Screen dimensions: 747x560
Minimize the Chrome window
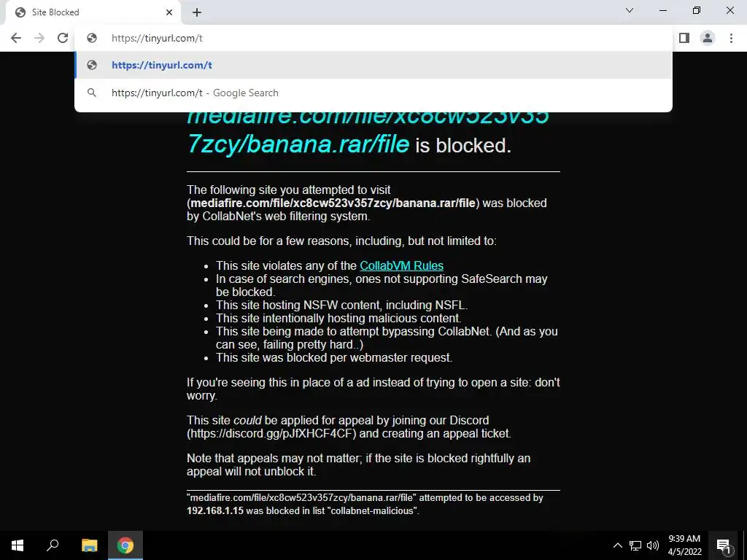tap(662, 10)
